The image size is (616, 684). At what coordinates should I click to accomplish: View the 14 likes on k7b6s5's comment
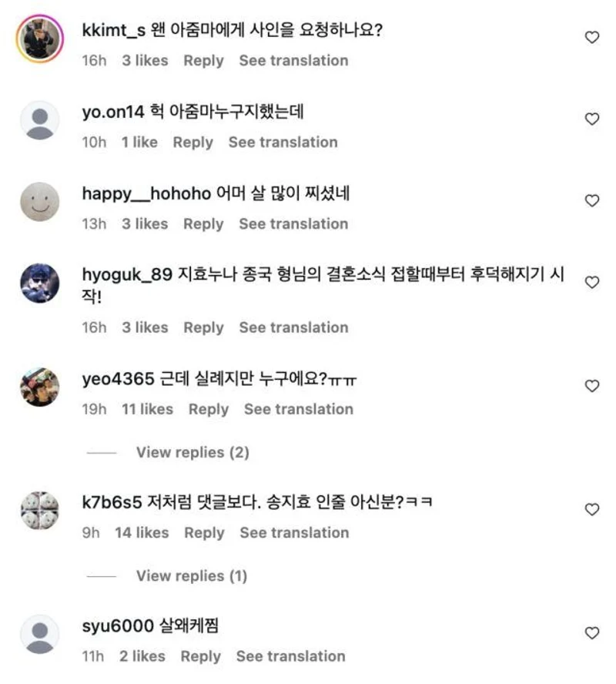142,532
